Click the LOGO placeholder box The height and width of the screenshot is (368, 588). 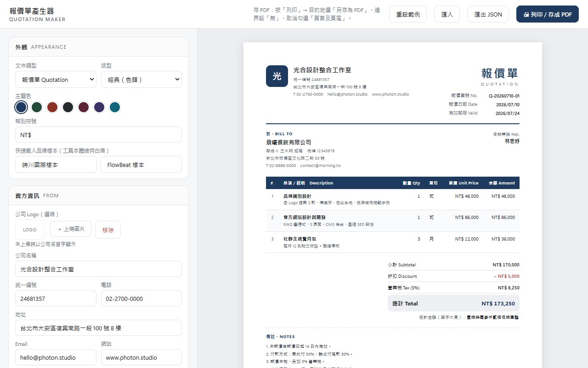pos(30,230)
